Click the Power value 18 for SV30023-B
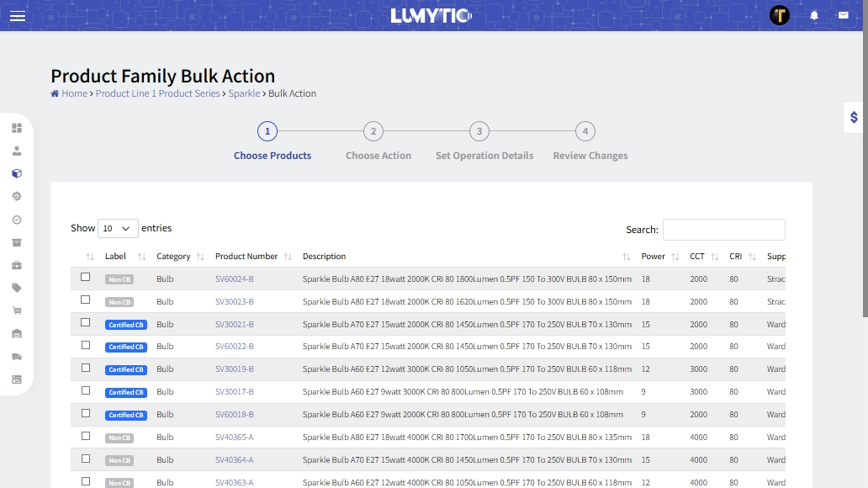This screenshot has height=488, width=868. click(645, 302)
